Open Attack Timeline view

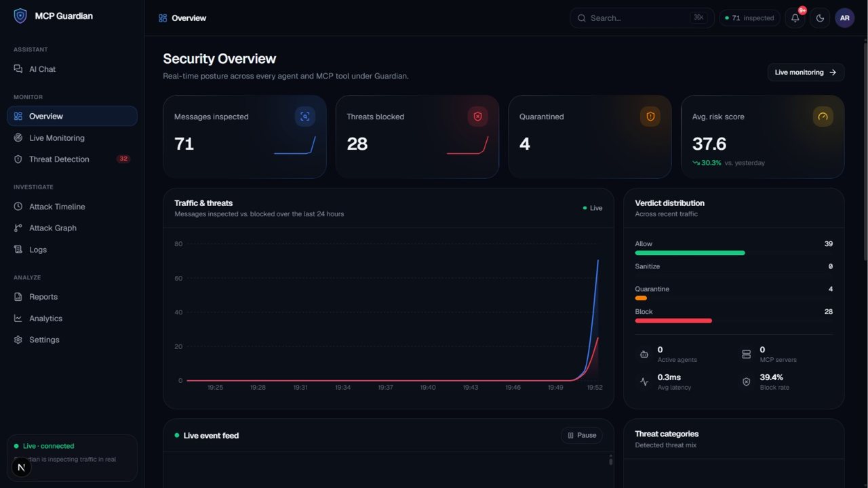72,207
